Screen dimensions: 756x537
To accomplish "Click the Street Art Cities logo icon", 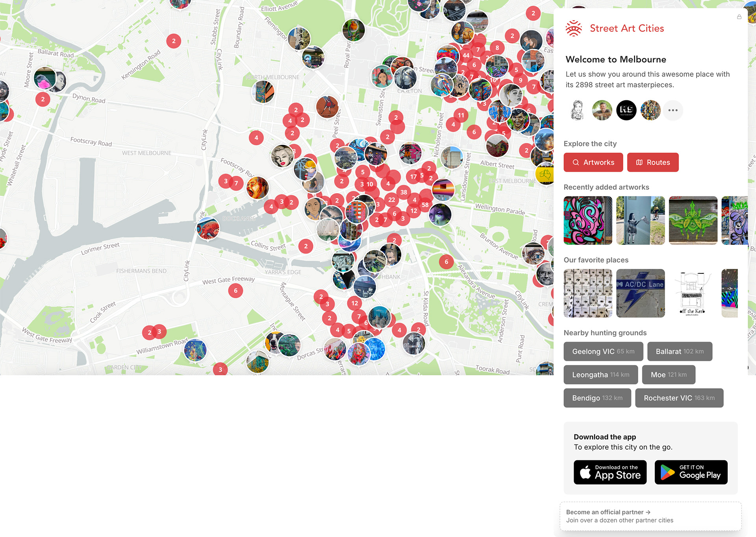I will (x=574, y=28).
